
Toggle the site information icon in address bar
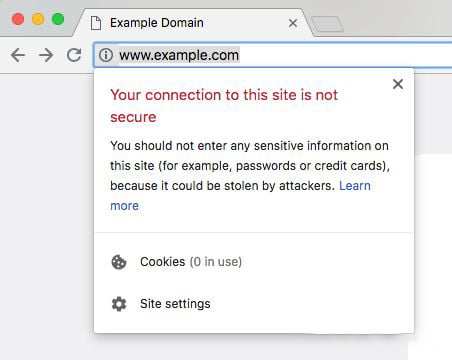(x=106, y=55)
